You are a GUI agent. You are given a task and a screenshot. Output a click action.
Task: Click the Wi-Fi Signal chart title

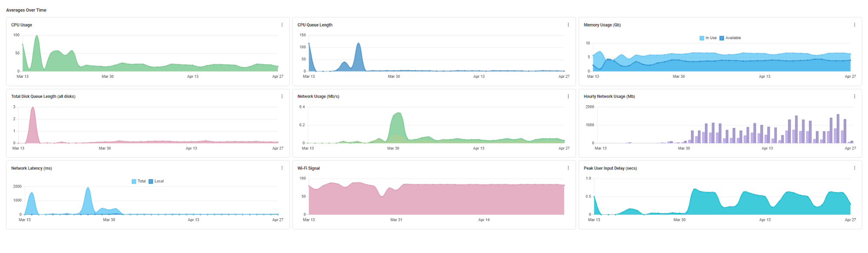tap(308, 168)
